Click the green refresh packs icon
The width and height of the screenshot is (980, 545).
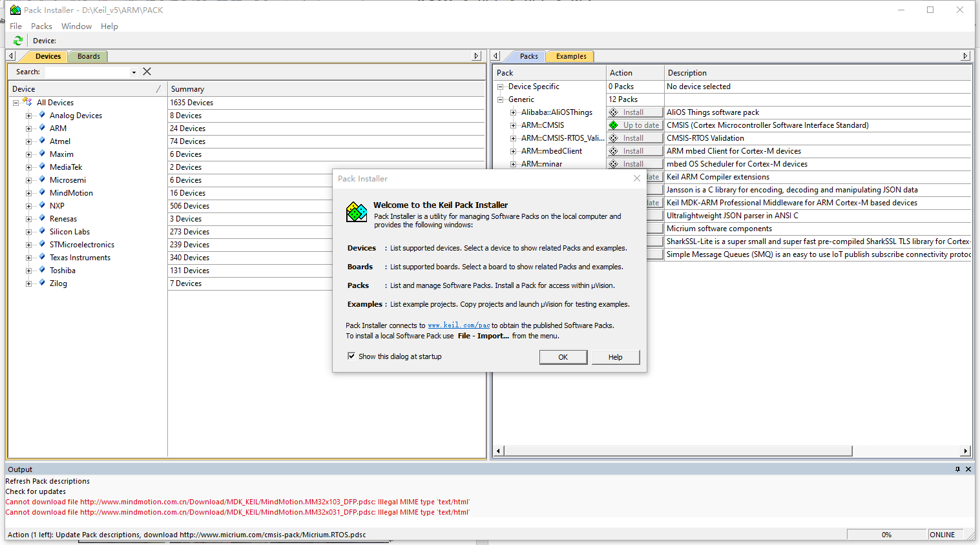[17, 41]
